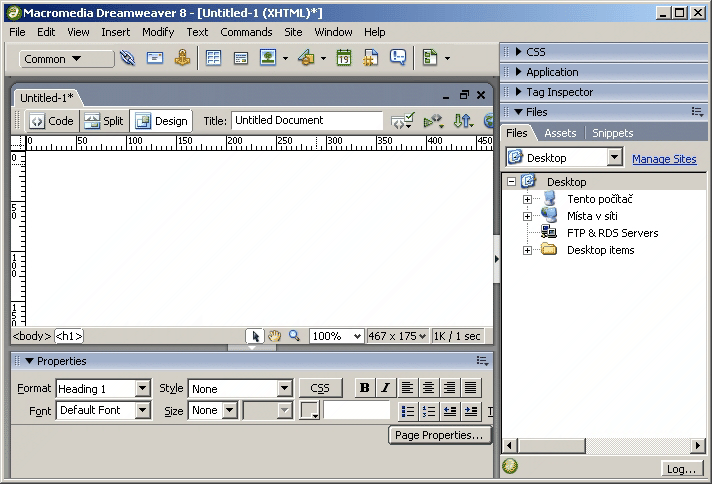Set Justify alignment

coord(471,388)
